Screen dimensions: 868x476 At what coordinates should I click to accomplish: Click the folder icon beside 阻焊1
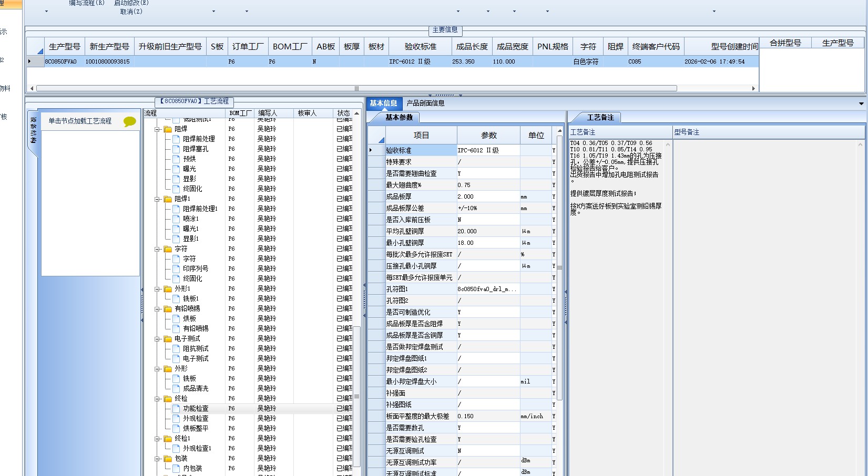pos(168,199)
